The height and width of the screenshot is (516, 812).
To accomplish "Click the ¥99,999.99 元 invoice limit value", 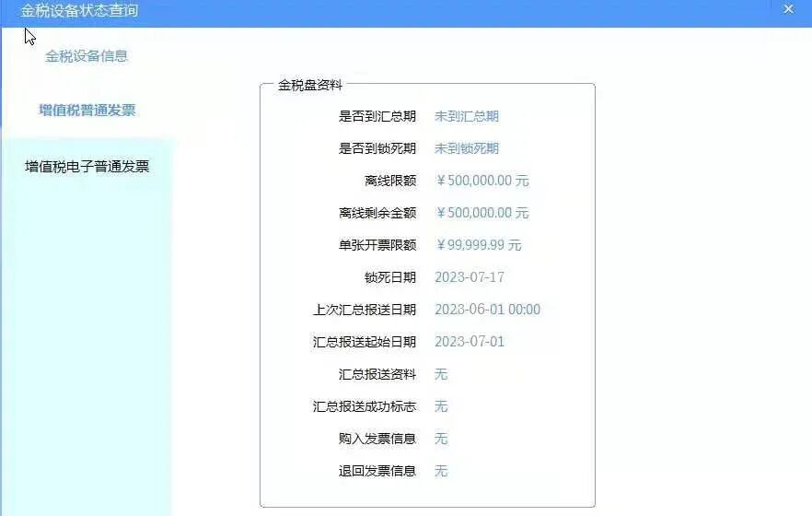I will 478,244.
